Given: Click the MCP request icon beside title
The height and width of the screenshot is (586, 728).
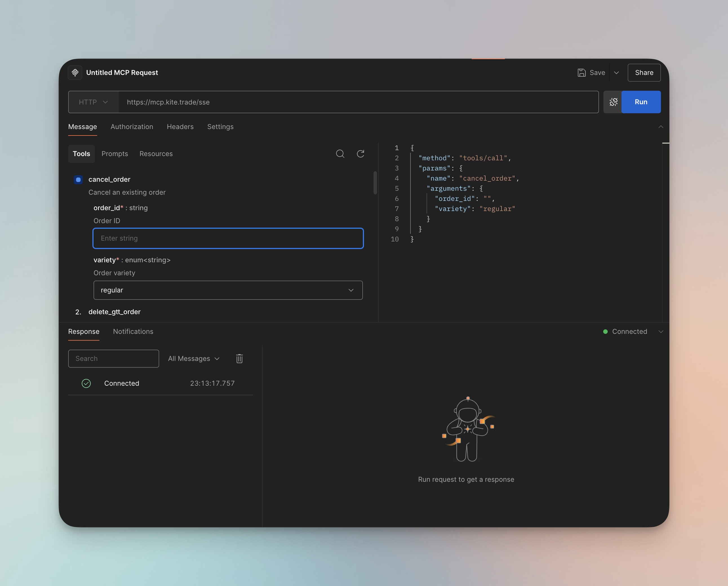Looking at the screenshot, I should pos(75,73).
